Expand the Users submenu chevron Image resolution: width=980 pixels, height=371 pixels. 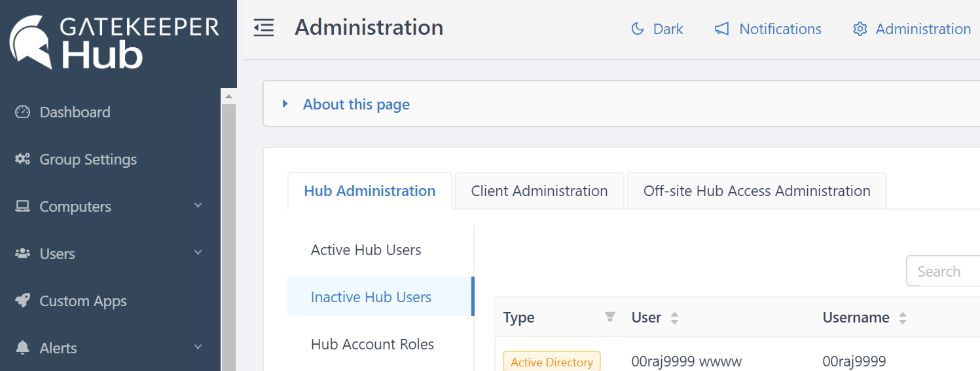[198, 253]
